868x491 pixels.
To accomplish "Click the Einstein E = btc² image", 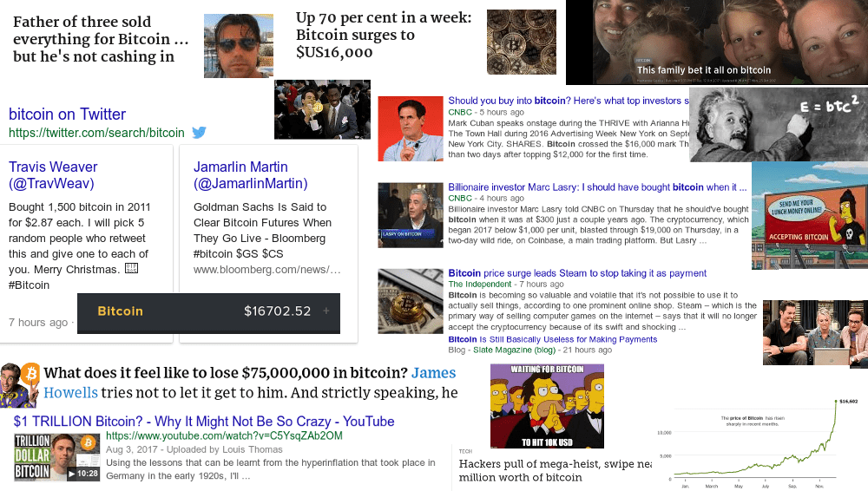I will pyautogui.click(x=779, y=125).
